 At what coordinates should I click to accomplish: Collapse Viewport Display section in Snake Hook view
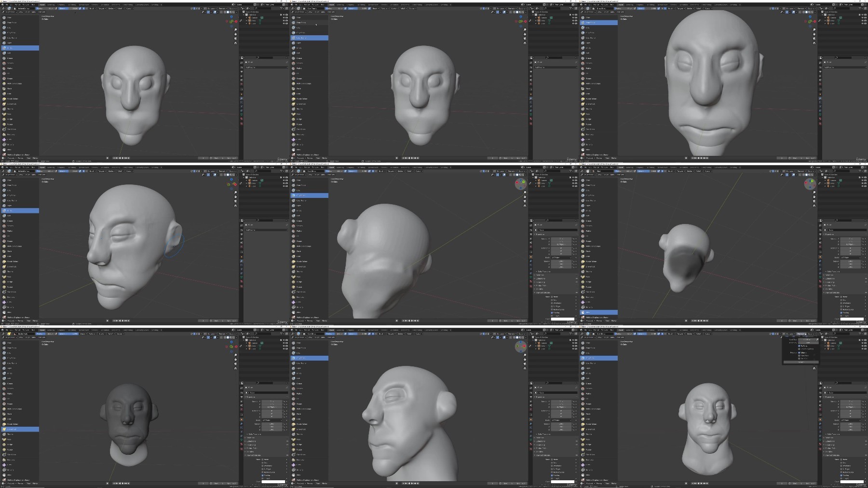click(x=253, y=455)
